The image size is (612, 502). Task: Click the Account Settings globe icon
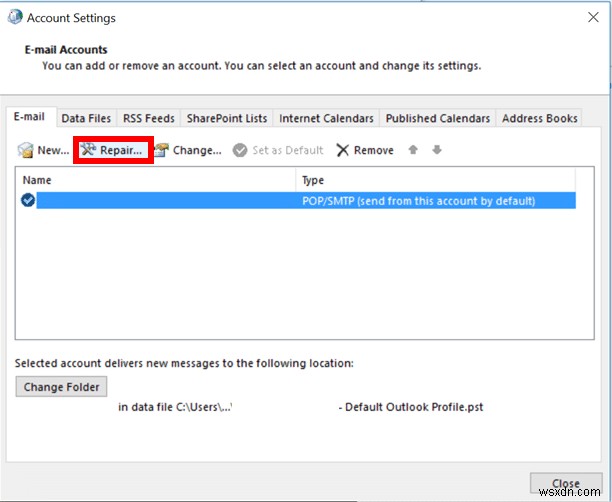click(x=15, y=17)
